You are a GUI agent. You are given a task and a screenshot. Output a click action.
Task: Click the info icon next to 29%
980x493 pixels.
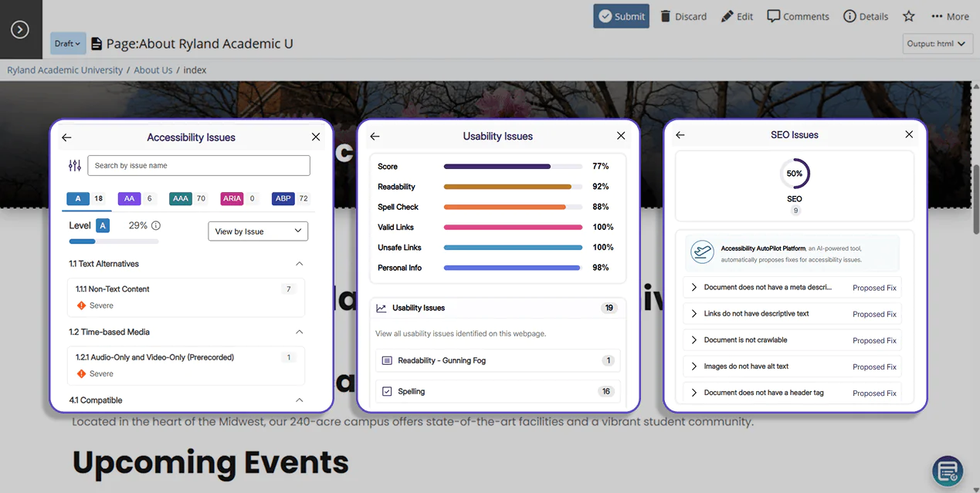(157, 225)
